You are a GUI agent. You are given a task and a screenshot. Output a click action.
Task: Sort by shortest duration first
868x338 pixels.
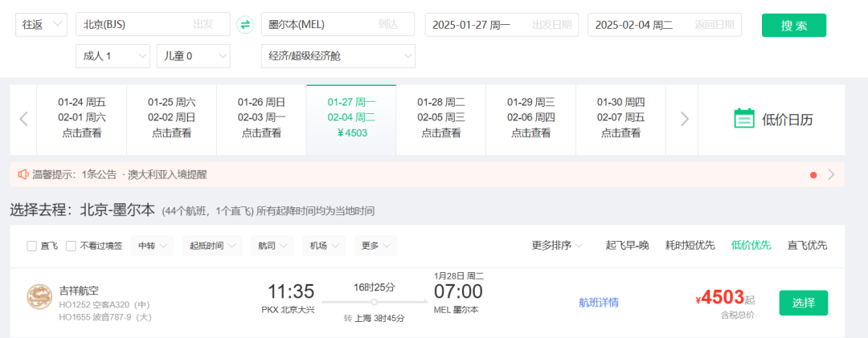coord(690,246)
